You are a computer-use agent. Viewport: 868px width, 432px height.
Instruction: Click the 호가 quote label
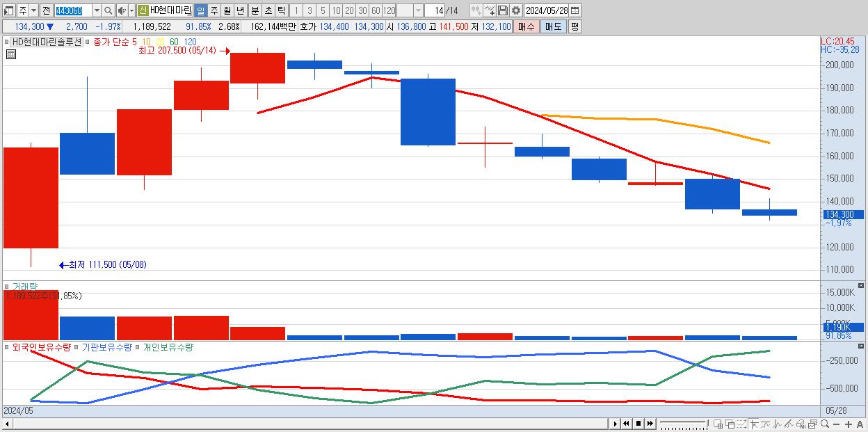point(308,26)
